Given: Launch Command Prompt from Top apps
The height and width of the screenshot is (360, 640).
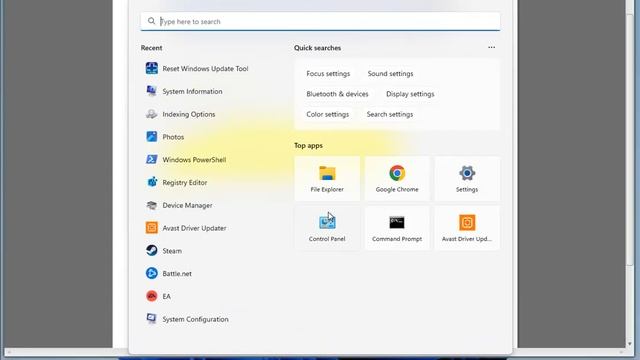Looking at the screenshot, I should coord(397,228).
